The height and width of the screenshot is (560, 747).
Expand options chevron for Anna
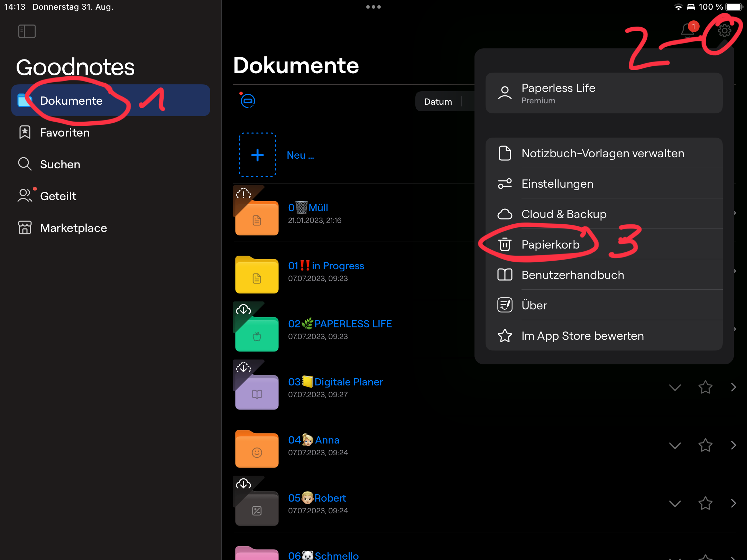click(675, 445)
